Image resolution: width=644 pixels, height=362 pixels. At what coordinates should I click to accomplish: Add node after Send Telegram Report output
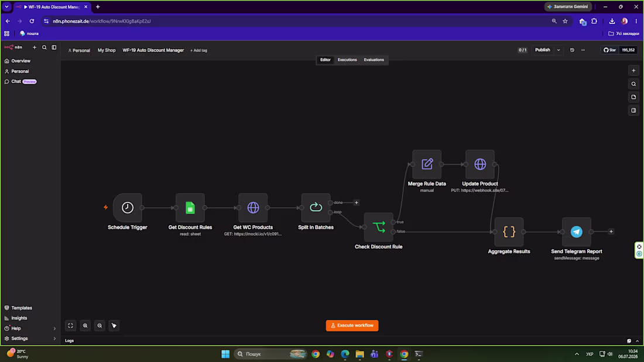click(611, 232)
